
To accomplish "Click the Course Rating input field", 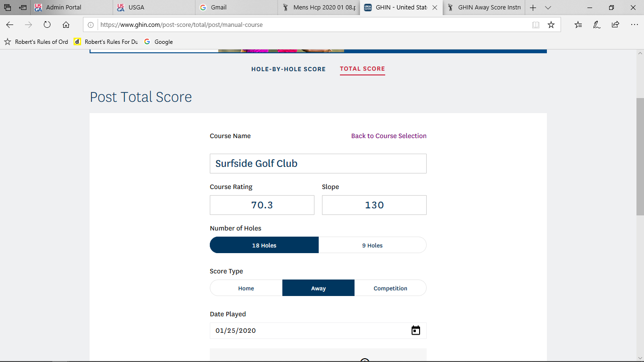I will tap(262, 205).
